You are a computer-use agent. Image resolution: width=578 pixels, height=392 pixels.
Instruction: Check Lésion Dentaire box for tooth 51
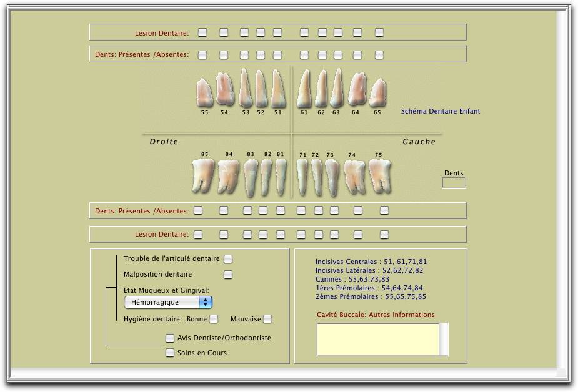pyautogui.click(x=277, y=32)
